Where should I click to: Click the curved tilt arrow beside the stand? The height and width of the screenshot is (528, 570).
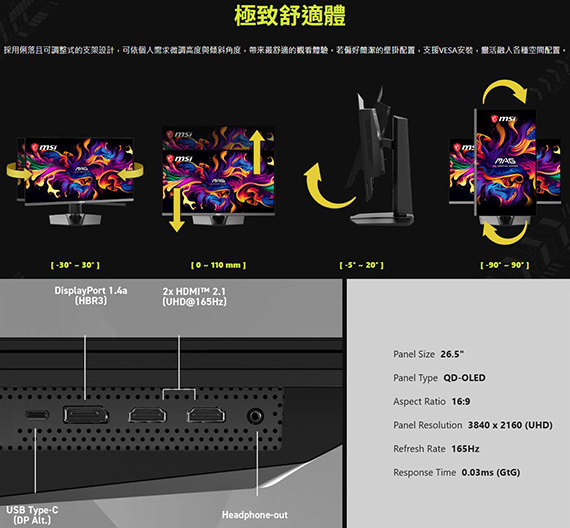(x=327, y=186)
